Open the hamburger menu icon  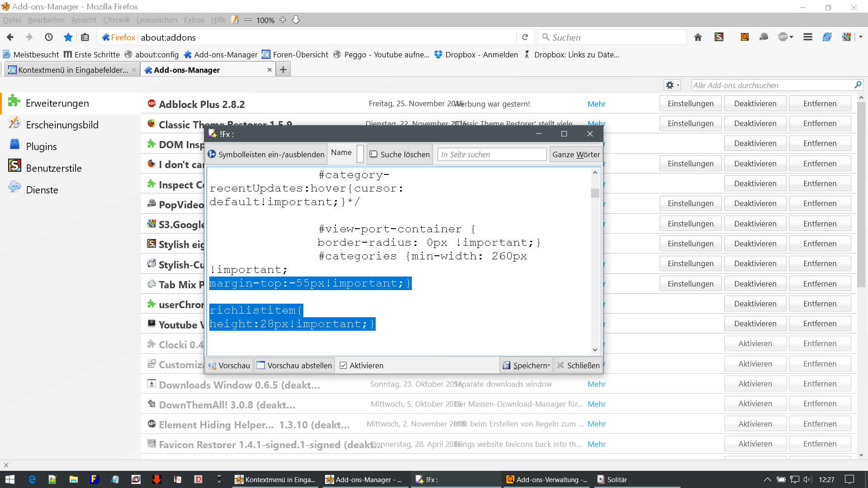808,37
